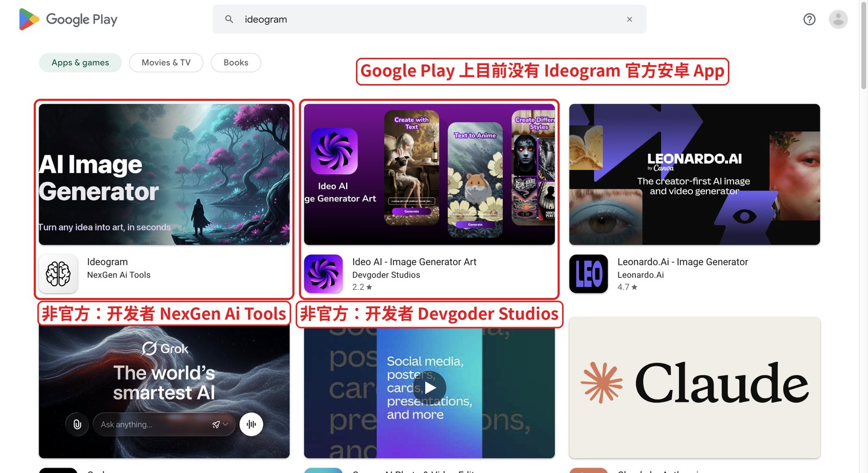Open Ideo AI purple banner image
Viewport: 868px width, 473px height.
pos(429,174)
